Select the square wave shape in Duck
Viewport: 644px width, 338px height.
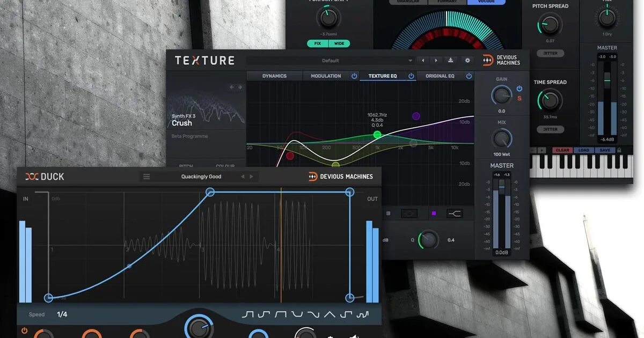tap(281, 314)
